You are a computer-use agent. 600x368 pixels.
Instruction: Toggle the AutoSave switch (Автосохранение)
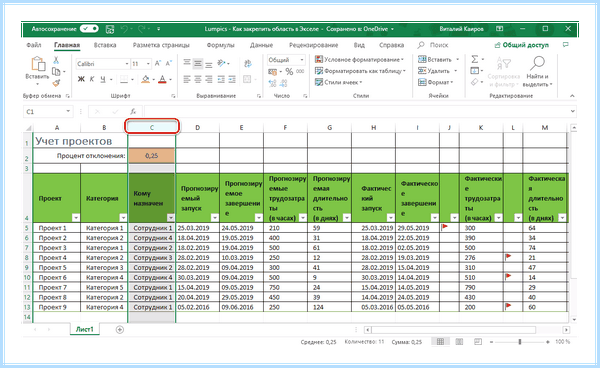coord(90,29)
